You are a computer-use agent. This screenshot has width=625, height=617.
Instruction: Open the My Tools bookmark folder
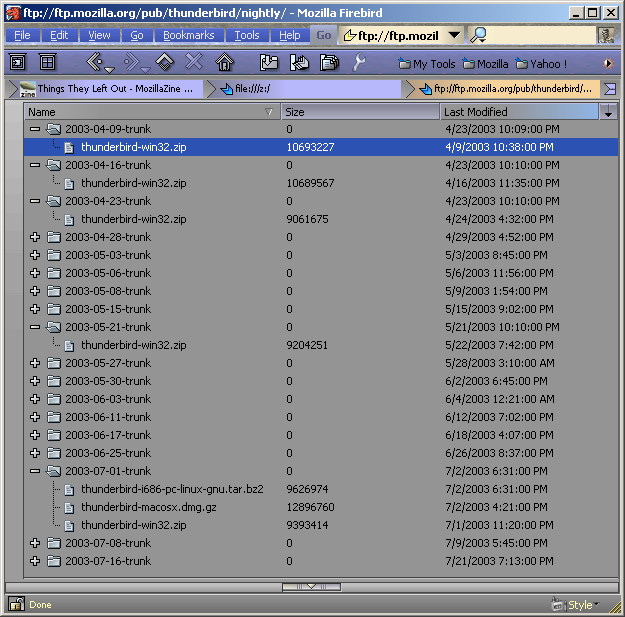[x=427, y=64]
